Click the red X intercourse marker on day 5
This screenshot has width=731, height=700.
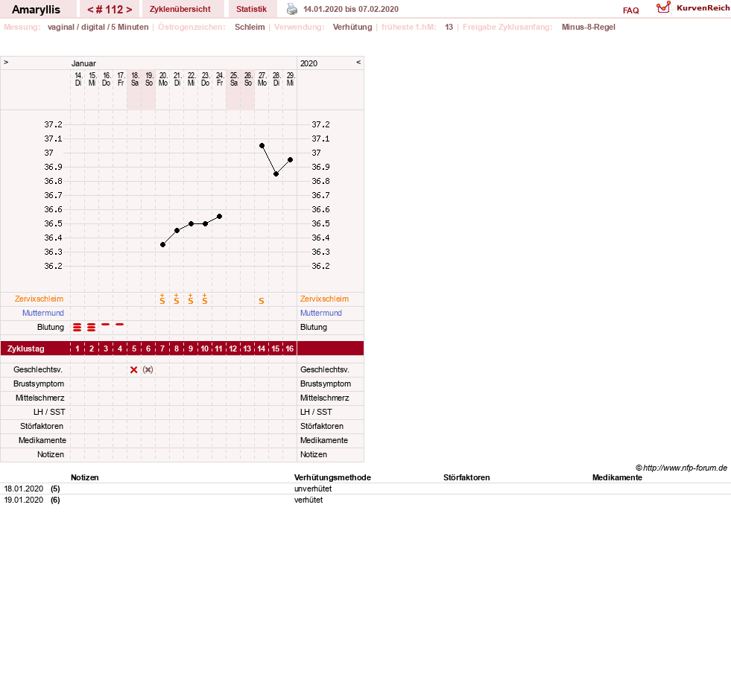pyautogui.click(x=134, y=369)
